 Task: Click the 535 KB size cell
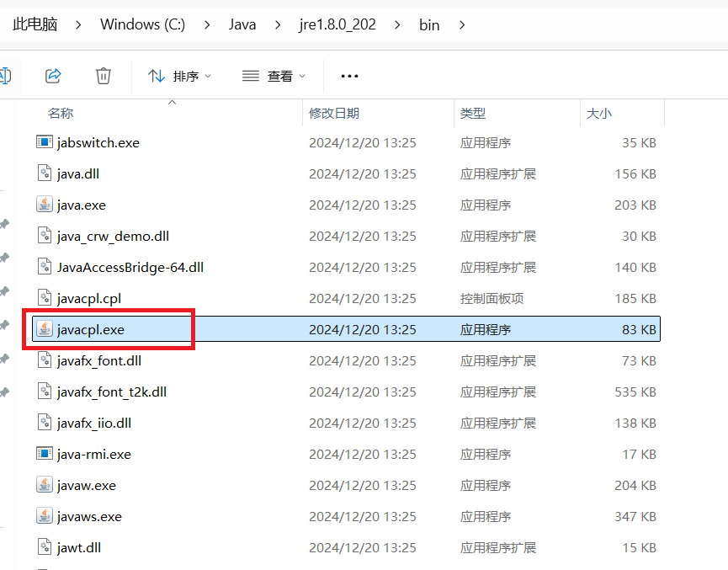(x=635, y=392)
